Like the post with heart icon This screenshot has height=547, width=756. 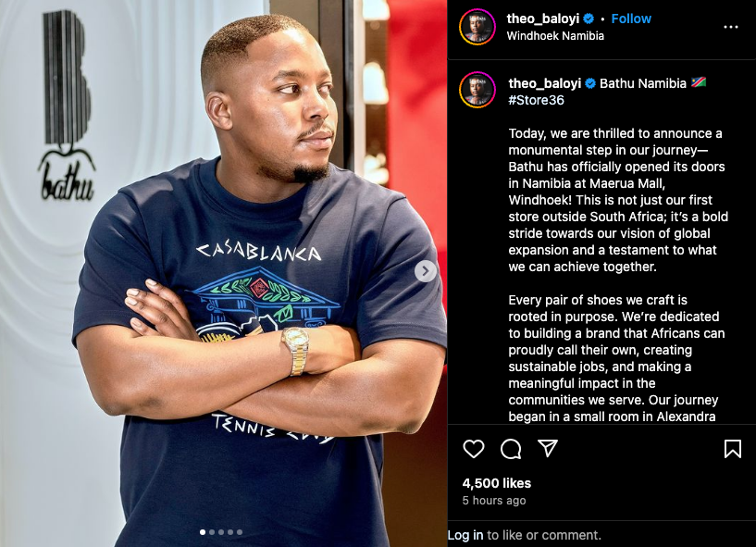click(x=474, y=449)
